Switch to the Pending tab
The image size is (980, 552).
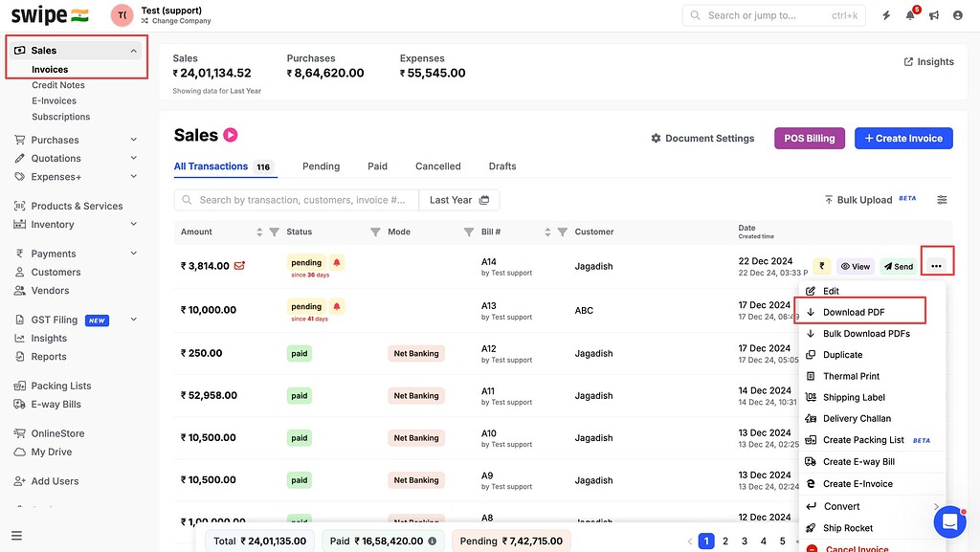pos(321,166)
